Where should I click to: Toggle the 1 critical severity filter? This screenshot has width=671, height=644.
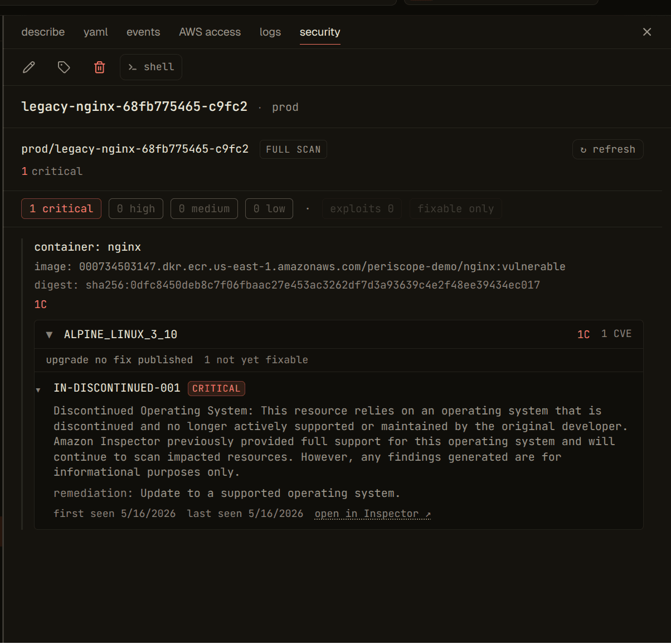click(61, 209)
